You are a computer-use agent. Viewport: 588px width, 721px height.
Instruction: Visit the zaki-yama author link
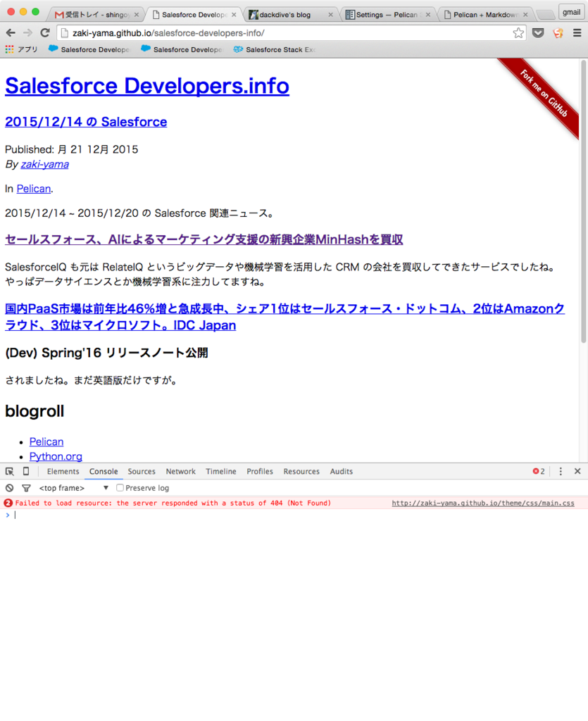tap(44, 164)
